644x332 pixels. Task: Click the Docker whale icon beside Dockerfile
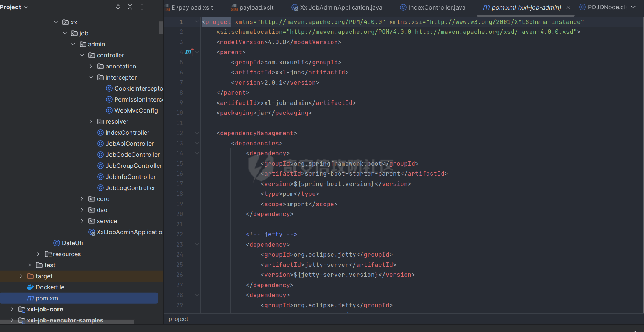point(30,287)
